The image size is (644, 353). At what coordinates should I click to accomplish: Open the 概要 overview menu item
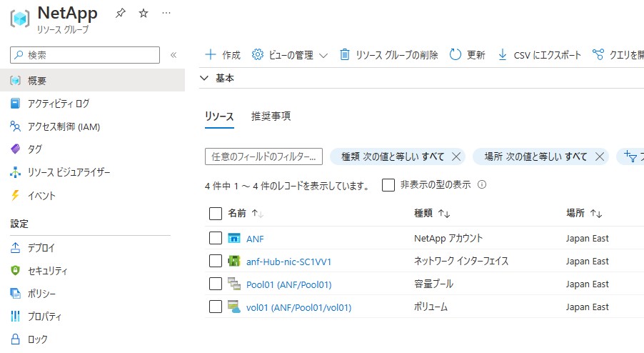(x=92, y=80)
